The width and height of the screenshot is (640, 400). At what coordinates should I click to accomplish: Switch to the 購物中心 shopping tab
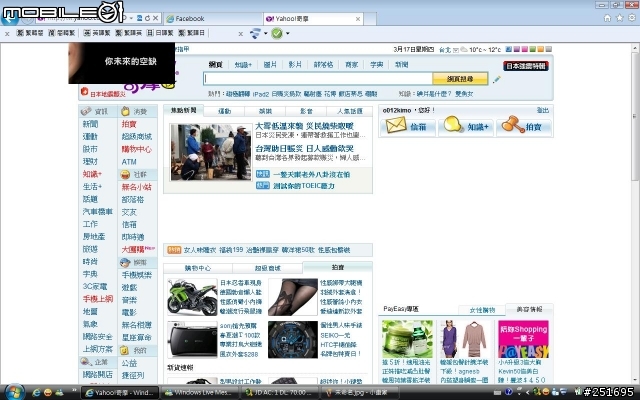point(198,268)
